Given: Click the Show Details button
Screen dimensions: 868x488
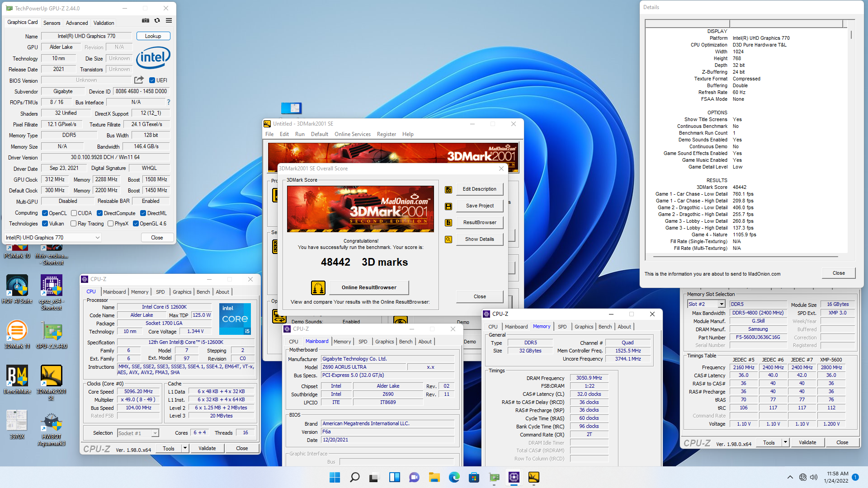Looking at the screenshot, I should 480,239.
